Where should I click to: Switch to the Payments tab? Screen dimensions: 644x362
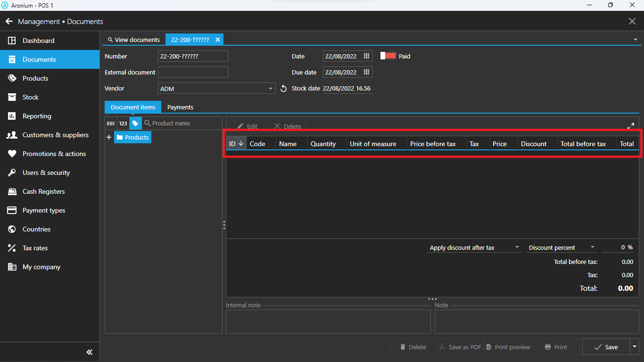180,107
